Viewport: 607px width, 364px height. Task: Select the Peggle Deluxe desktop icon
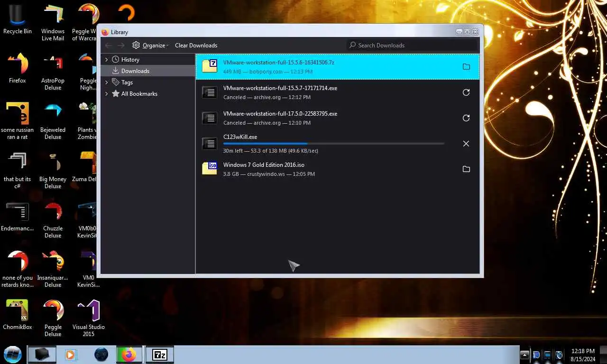tap(53, 319)
